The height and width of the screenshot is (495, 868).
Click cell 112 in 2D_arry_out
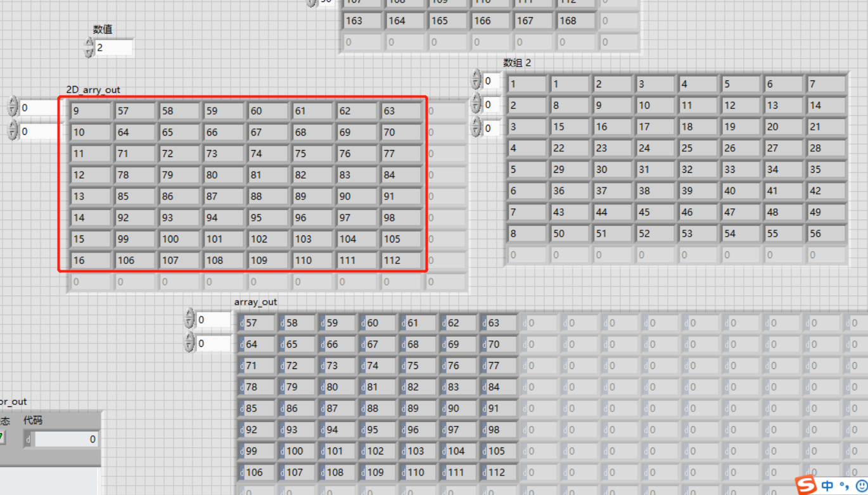pos(401,260)
